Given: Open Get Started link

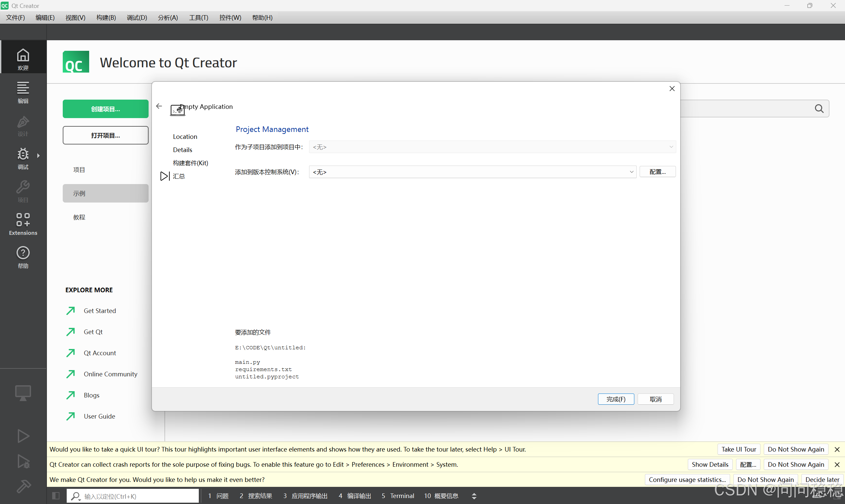Looking at the screenshot, I should pyautogui.click(x=100, y=311).
